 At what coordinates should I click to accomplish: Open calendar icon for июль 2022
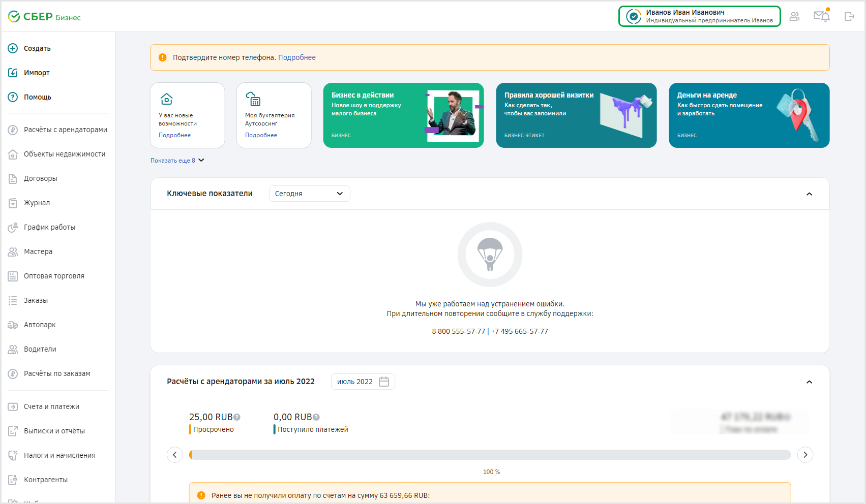point(384,382)
